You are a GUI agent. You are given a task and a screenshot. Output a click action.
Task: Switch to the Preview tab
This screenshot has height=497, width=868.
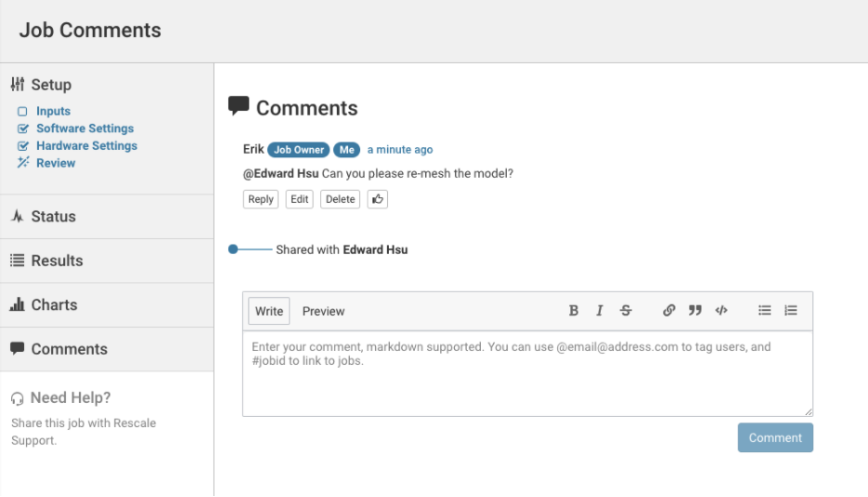click(x=324, y=311)
